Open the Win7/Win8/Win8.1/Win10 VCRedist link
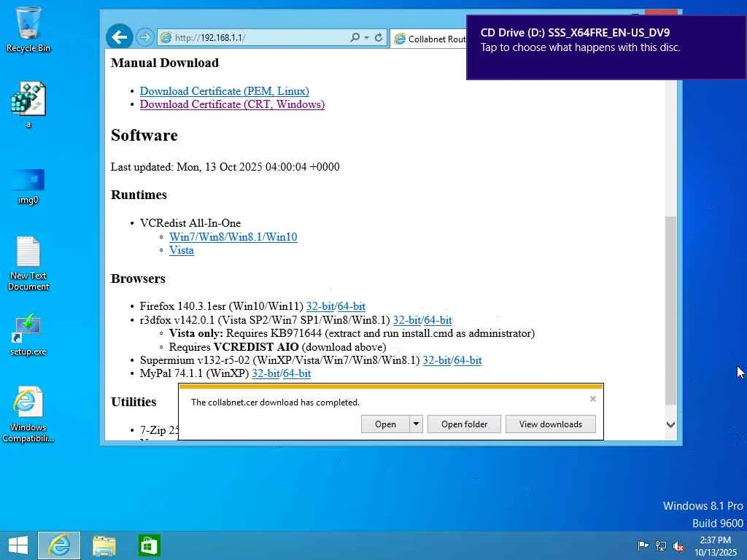 [233, 237]
